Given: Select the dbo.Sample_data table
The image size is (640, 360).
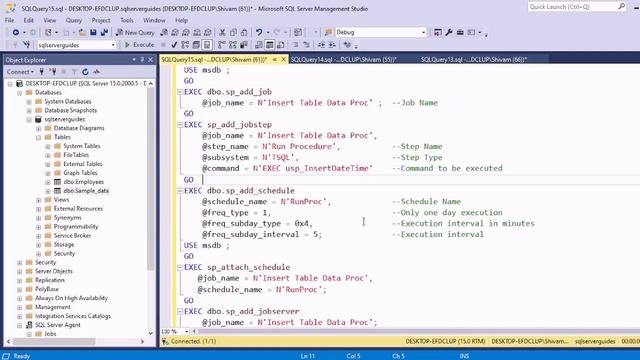Looking at the screenshot, I should click(86, 191).
